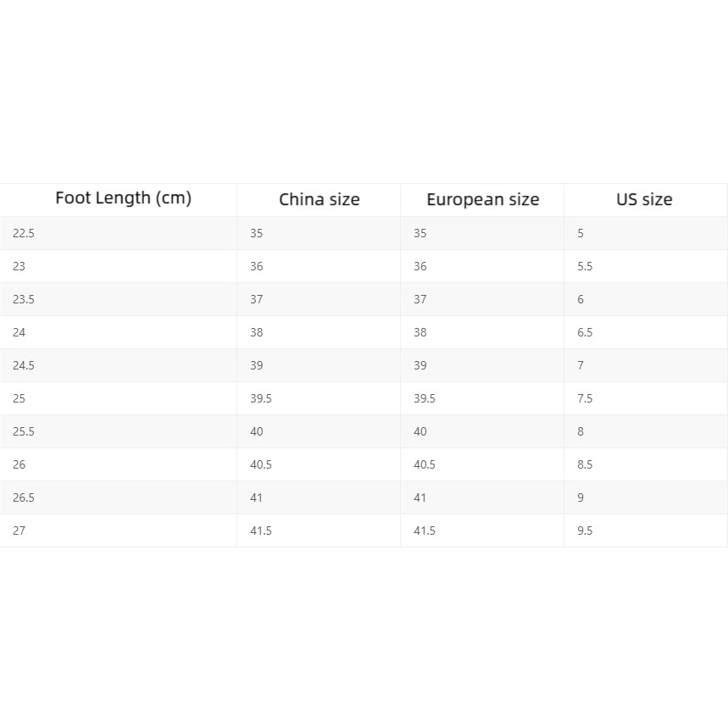Image resolution: width=728 pixels, height=728 pixels.
Task: Click the 22.5 foot length cell
Action: pyautogui.click(x=24, y=233)
